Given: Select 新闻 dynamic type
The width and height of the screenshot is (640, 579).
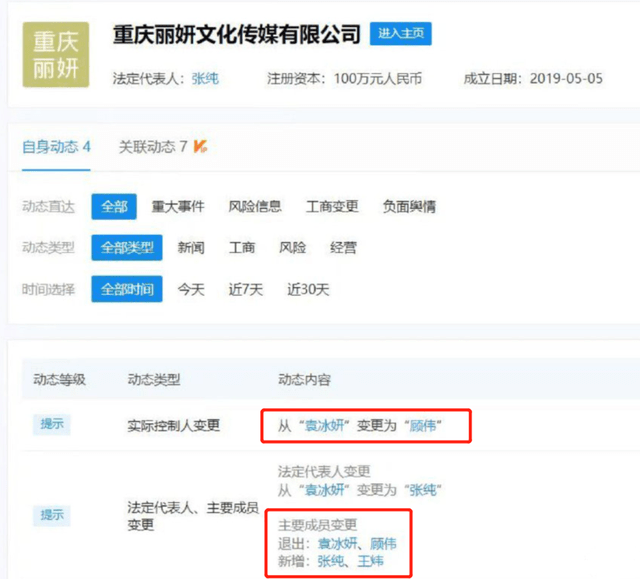Looking at the screenshot, I should pyautogui.click(x=191, y=248).
